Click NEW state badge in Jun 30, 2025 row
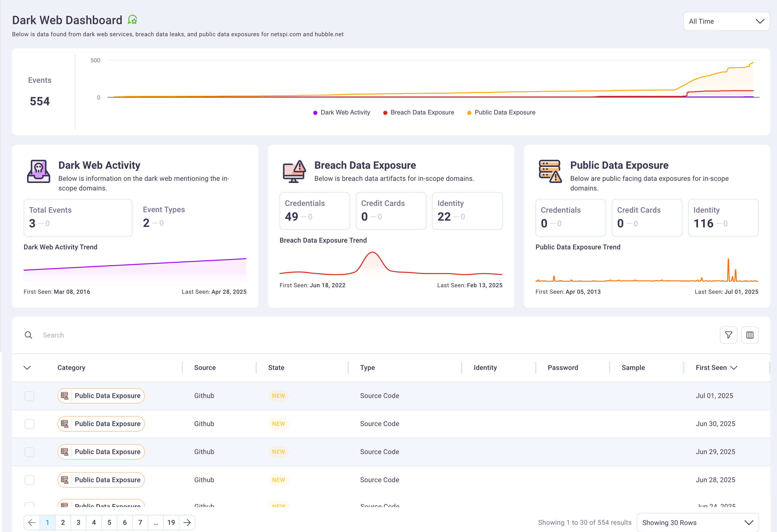 tap(278, 424)
